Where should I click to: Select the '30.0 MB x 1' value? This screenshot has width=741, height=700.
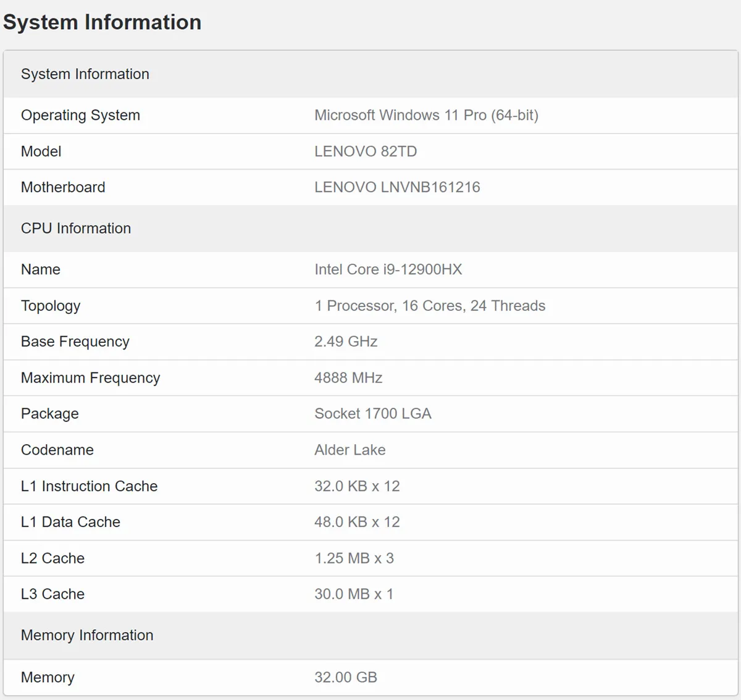[354, 594]
